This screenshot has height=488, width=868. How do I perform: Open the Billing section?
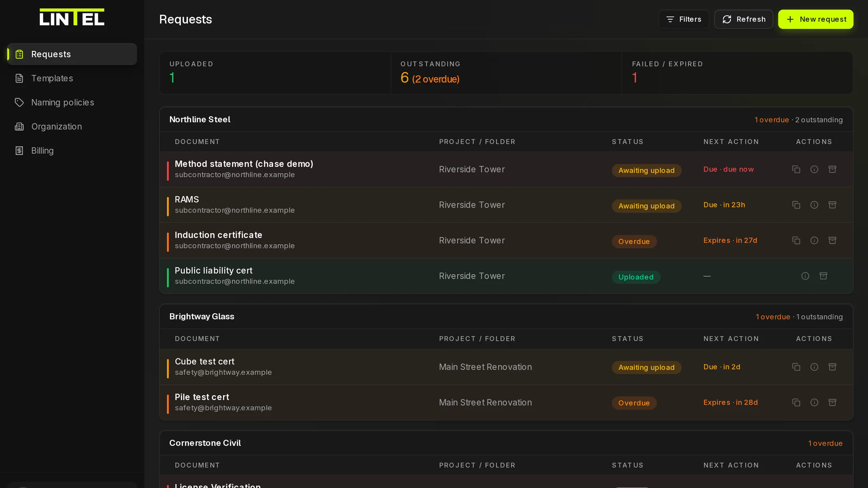72,150
